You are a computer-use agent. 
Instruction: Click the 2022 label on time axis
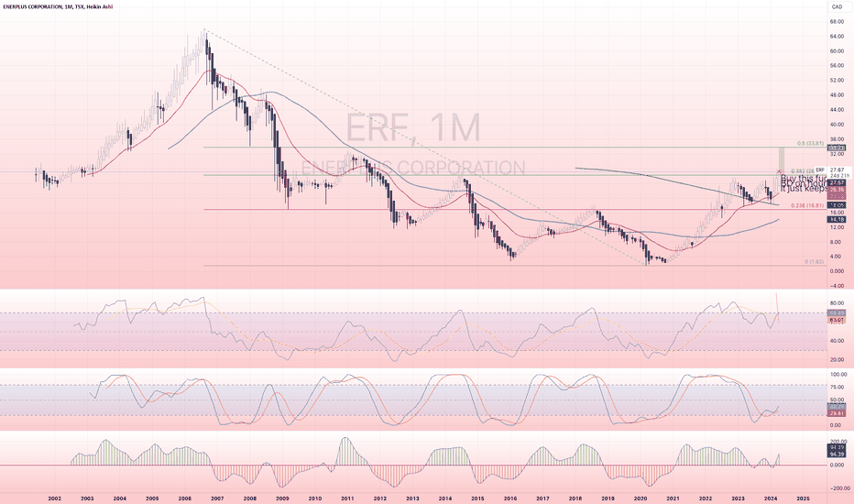point(706,498)
